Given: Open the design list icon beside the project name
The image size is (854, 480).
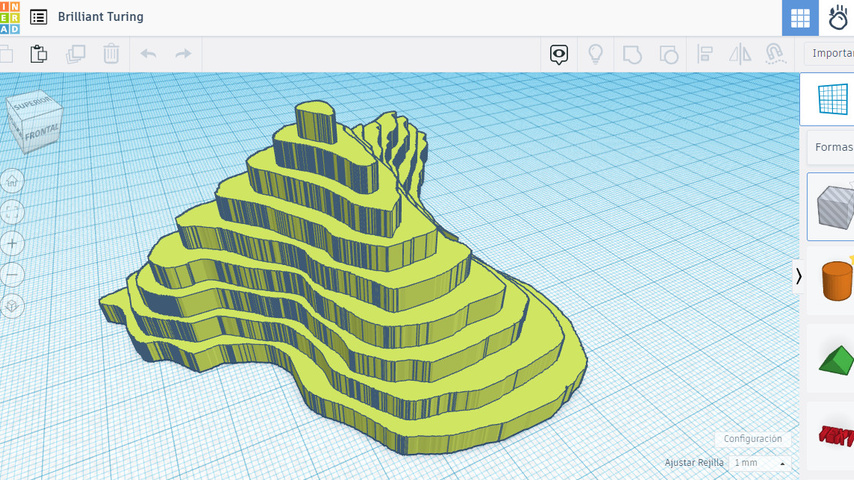Looking at the screenshot, I should point(38,17).
